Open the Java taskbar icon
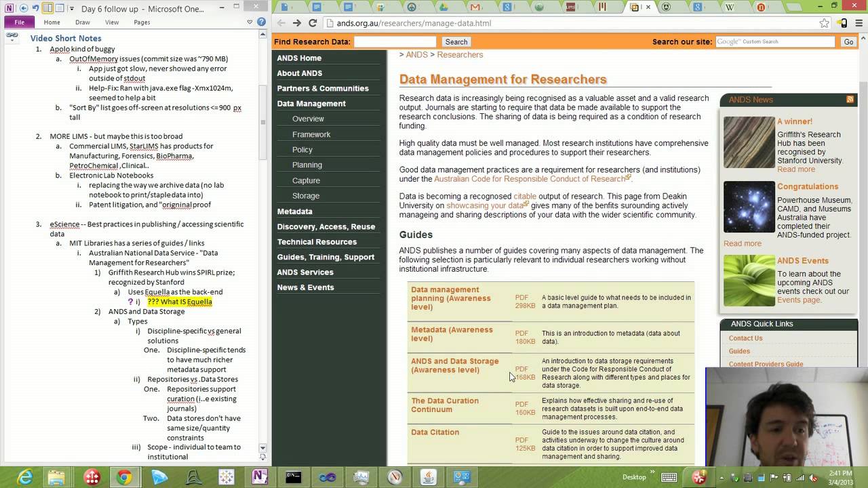 coord(428,477)
